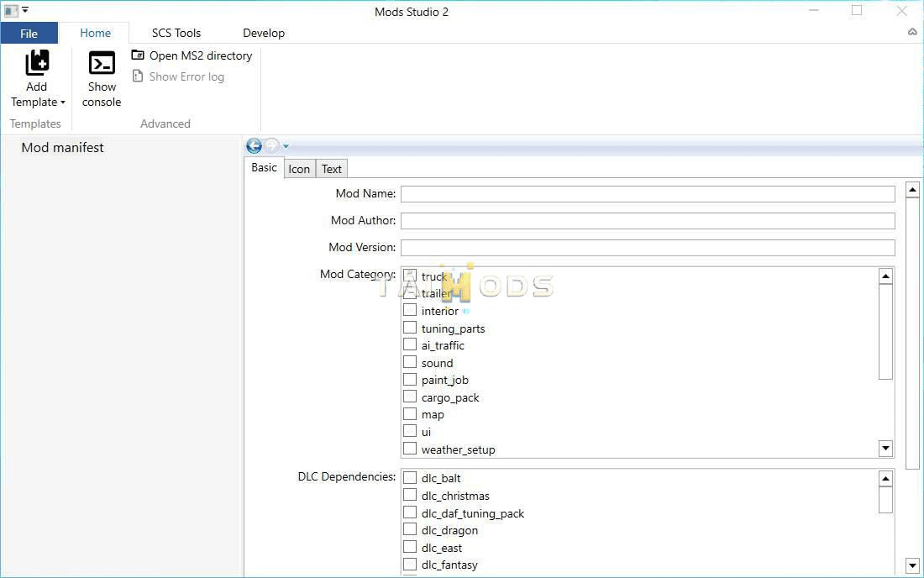The image size is (924, 578).
Task: Click the Mod Name input field
Action: [648, 194]
